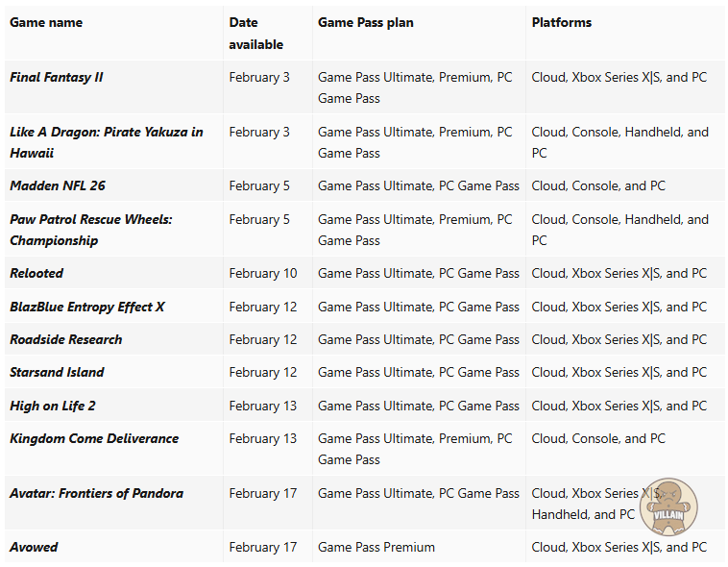This screenshot has height=567, width=728.
Task: Click the Game name column header
Action: tap(46, 22)
